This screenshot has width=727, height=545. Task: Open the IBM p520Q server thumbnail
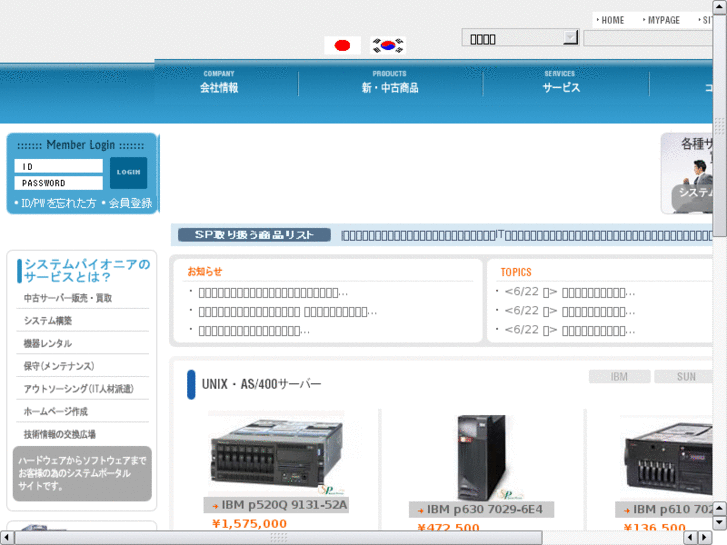[x=276, y=453]
